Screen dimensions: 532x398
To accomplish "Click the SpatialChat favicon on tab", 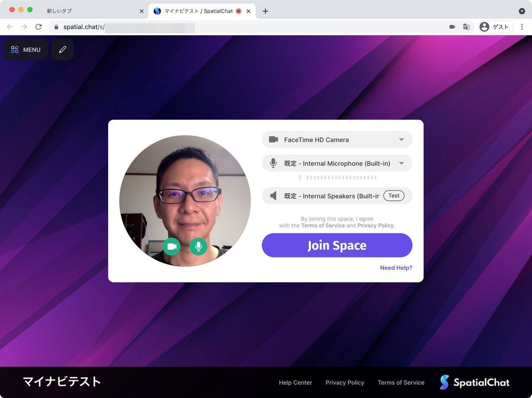I will (157, 11).
